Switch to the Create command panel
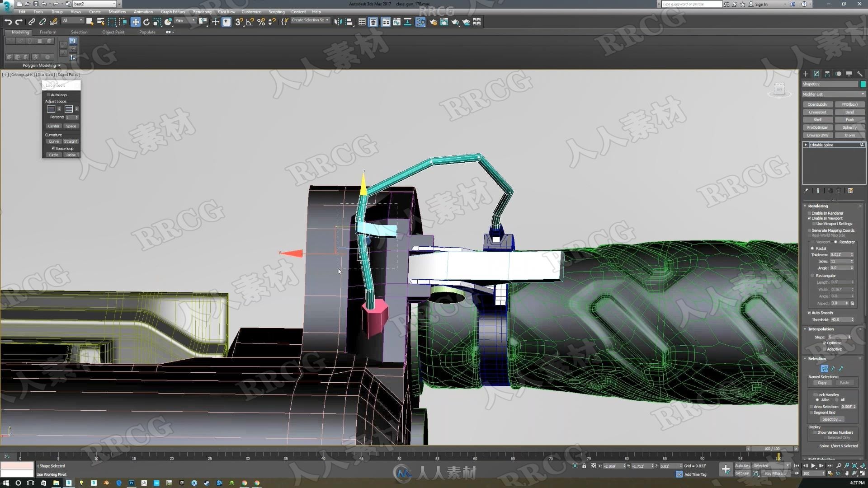The image size is (868, 488). pos(806,74)
